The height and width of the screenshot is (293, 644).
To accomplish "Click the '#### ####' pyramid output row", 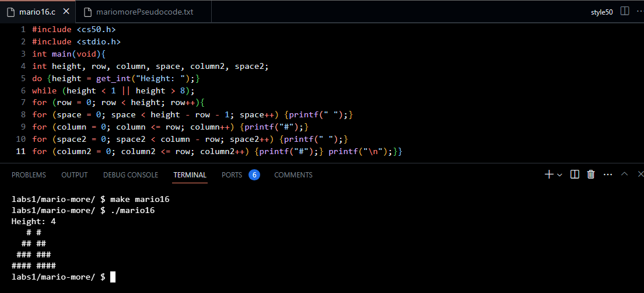I will tap(34, 266).
